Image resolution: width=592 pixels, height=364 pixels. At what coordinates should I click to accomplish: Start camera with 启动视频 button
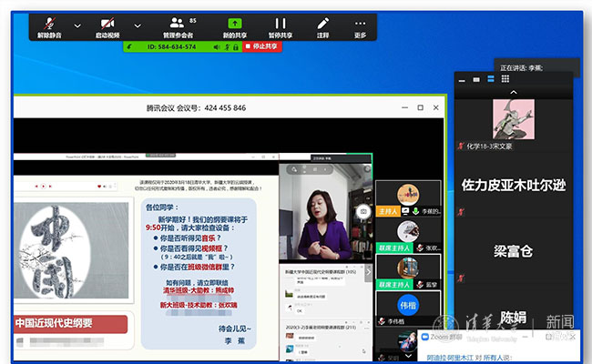pyautogui.click(x=107, y=26)
